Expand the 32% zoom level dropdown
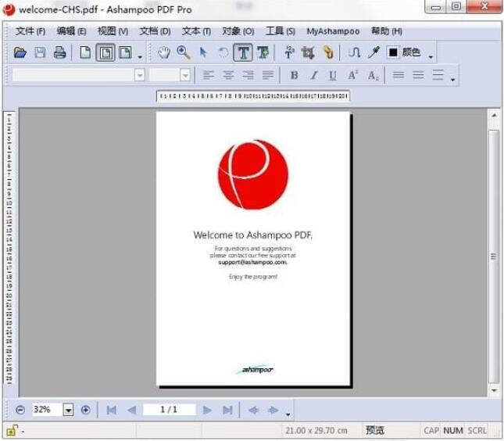The height and width of the screenshot is (441, 504). [x=67, y=410]
